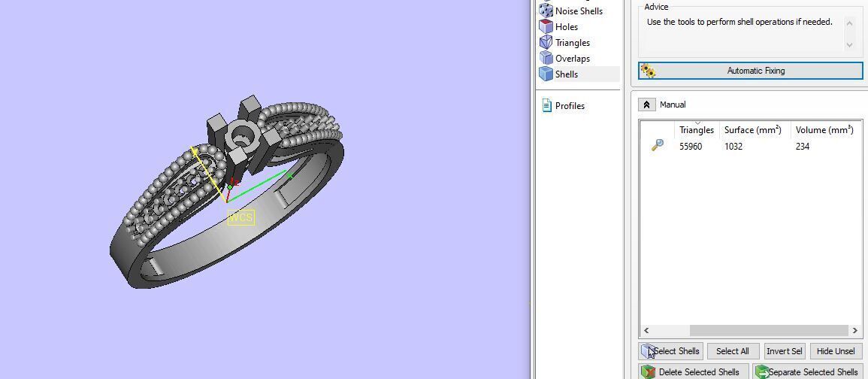Click the ring model in the viewport
The width and height of the screenshot is (868, 379).
[x=227, y=191]
